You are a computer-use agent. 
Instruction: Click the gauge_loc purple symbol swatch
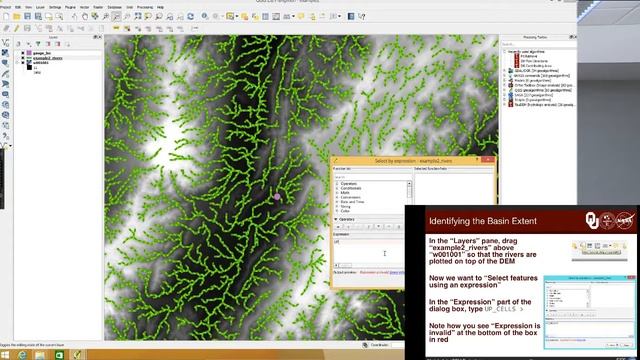coord(29,53)
